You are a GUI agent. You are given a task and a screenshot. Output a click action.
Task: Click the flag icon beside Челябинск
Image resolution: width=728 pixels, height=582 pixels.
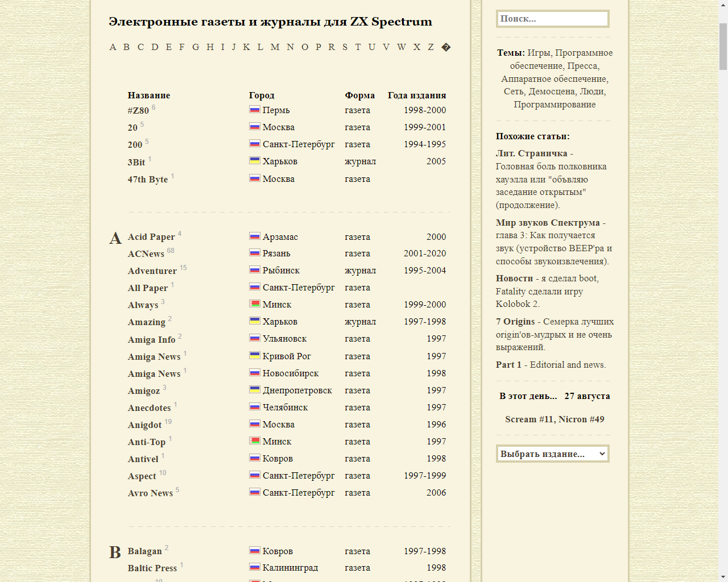tap(255, 407)
